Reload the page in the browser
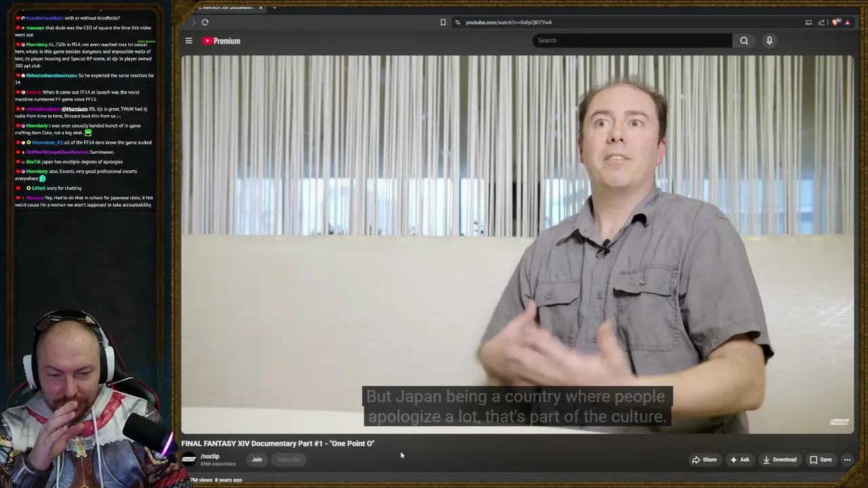 point(205,22)
